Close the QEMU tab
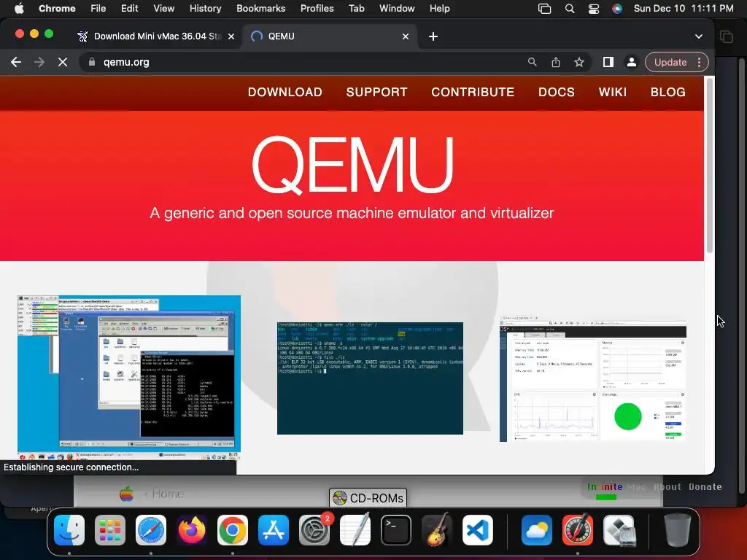The width and height of the screenshot is (747, 560). tap(406, 36)
